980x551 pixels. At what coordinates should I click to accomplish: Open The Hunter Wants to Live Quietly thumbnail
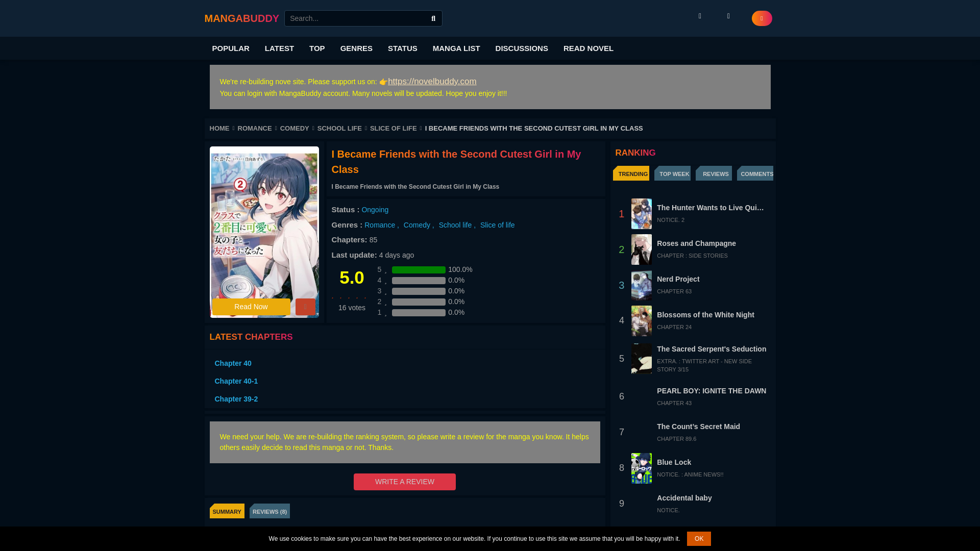pos(642,214)
